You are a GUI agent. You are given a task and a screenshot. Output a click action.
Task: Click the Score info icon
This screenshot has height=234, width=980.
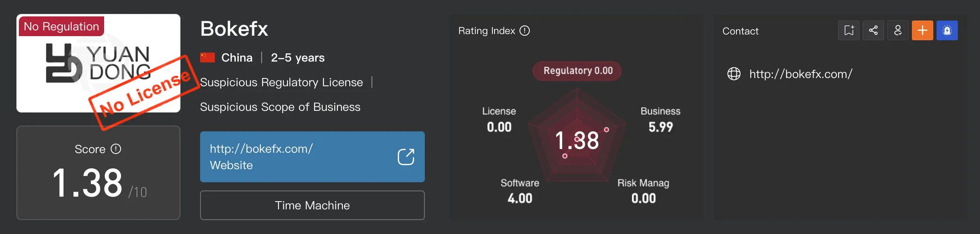pos(116,149)
